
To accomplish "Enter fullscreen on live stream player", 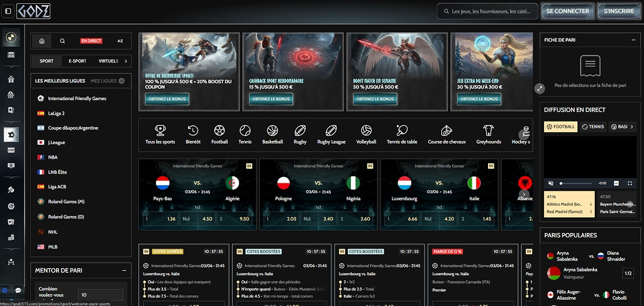I will (630, 183).
